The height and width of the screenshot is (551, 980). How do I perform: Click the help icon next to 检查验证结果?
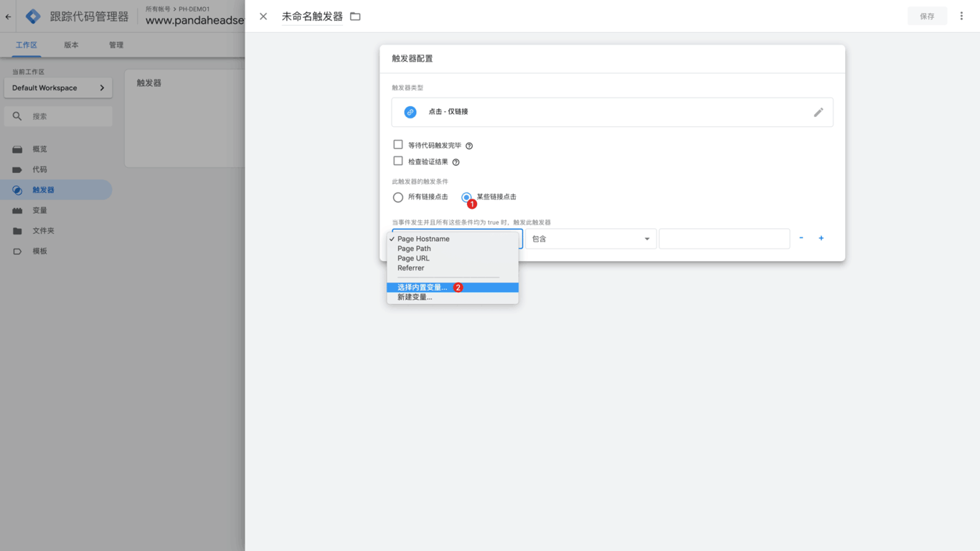[x=456, y=162]
